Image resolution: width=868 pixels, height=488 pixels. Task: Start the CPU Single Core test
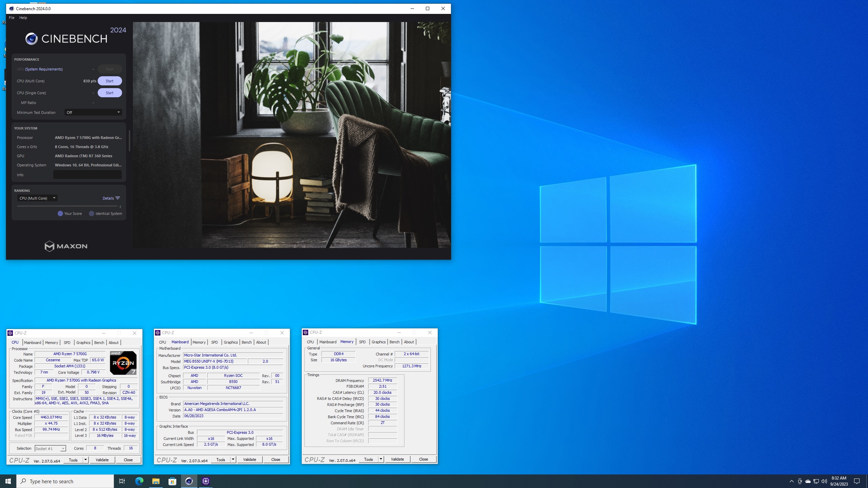pyautogui.click(x=110, y=93)
